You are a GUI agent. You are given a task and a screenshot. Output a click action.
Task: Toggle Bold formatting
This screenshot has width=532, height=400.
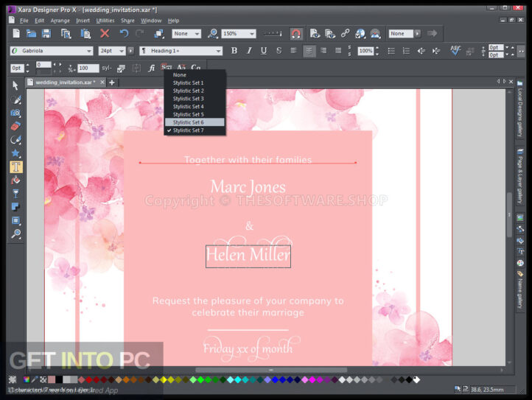pyautogui.click(x=234, y=51)
